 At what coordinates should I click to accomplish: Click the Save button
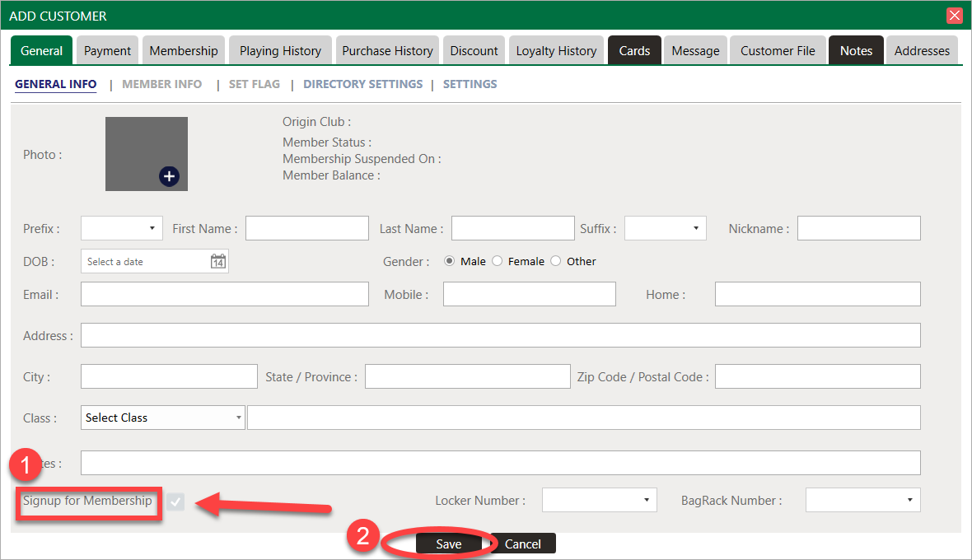pos(448,544)
